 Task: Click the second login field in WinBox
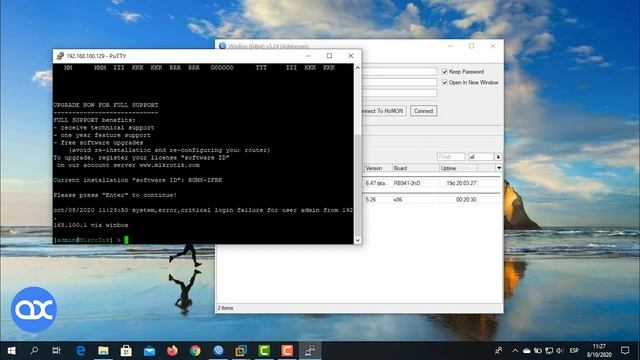click(x=399, y=82)
